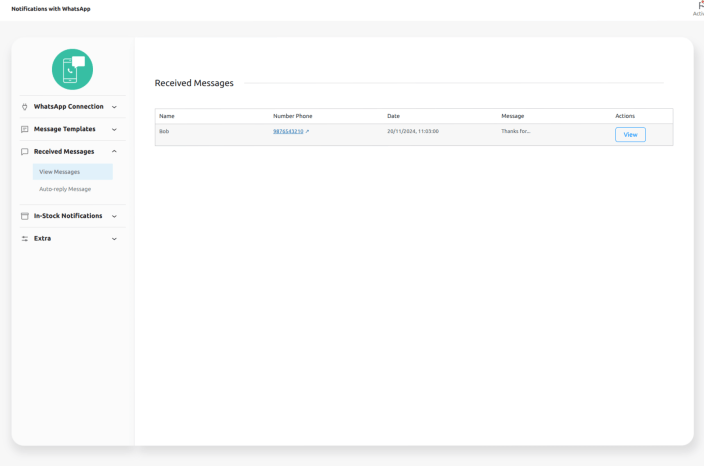Expand the Extra section chevron
Viewport: 704px width, 466px height.
[x=114, y=239]
